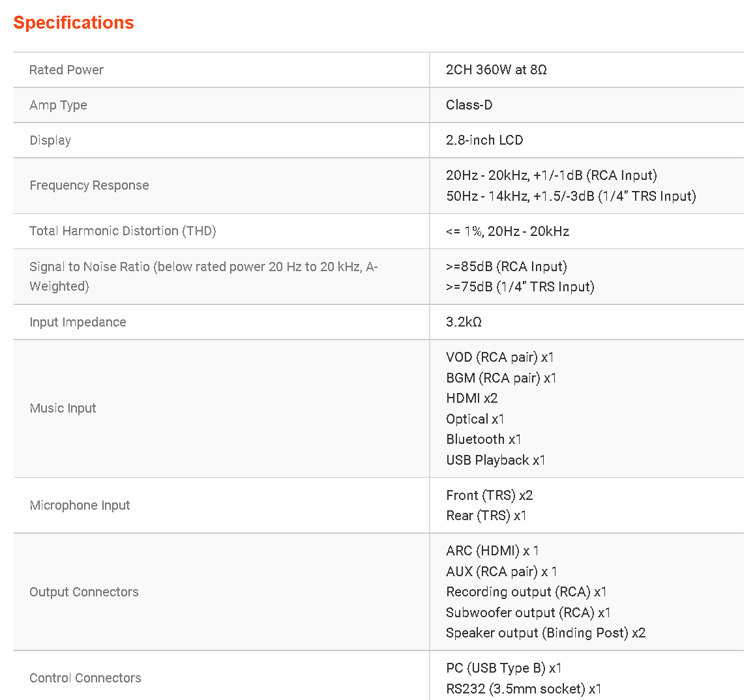Select the 2CH 360W at 8Ω value
This screenshot has width=755, height=700.
point(496,70)
